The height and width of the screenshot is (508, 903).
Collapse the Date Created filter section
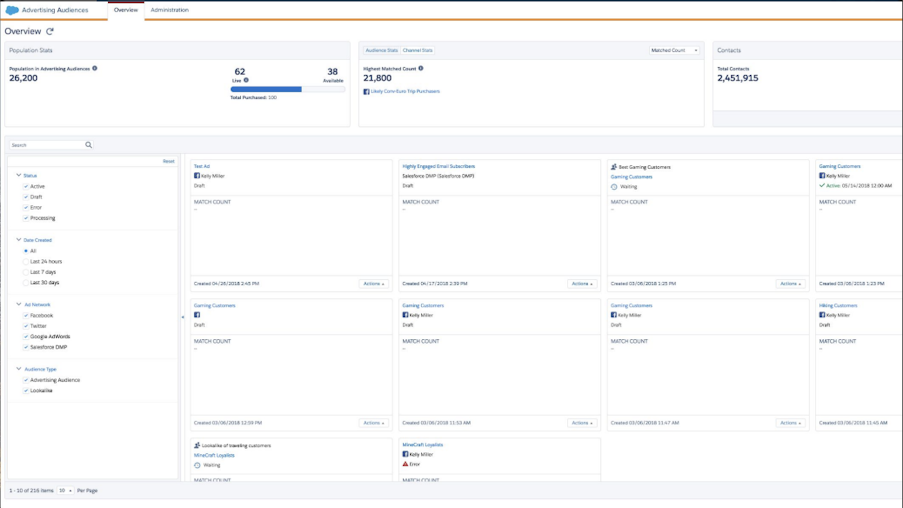tap(18, 240)
